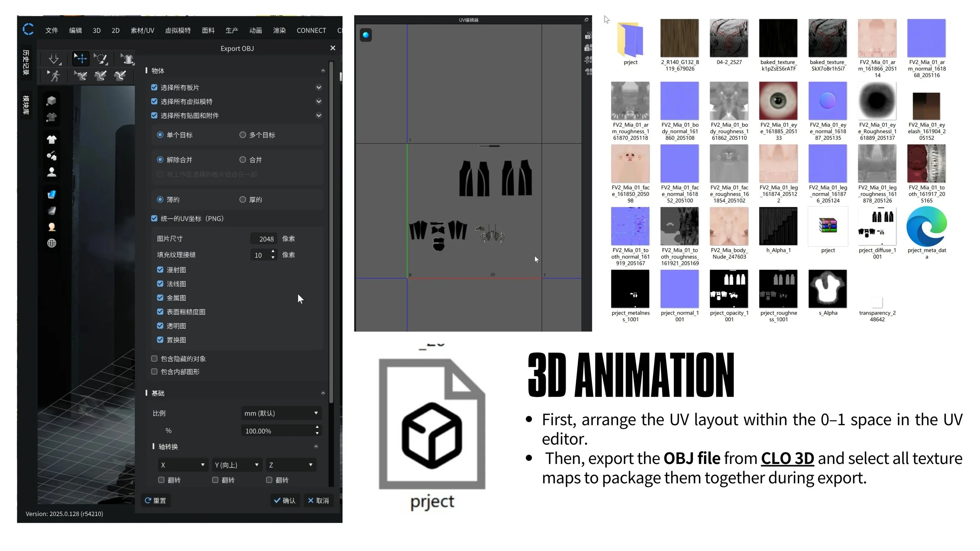Viewport: 980px width, 551px height.
Task: Click the Export OBJ dialog vertical scrollbar
Action: tap(331, 231)
